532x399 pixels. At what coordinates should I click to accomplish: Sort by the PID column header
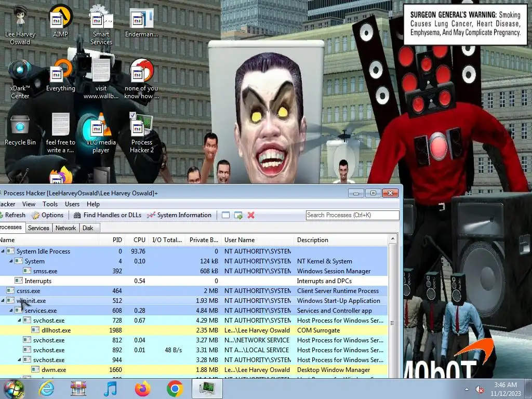(x=112, y=240)
